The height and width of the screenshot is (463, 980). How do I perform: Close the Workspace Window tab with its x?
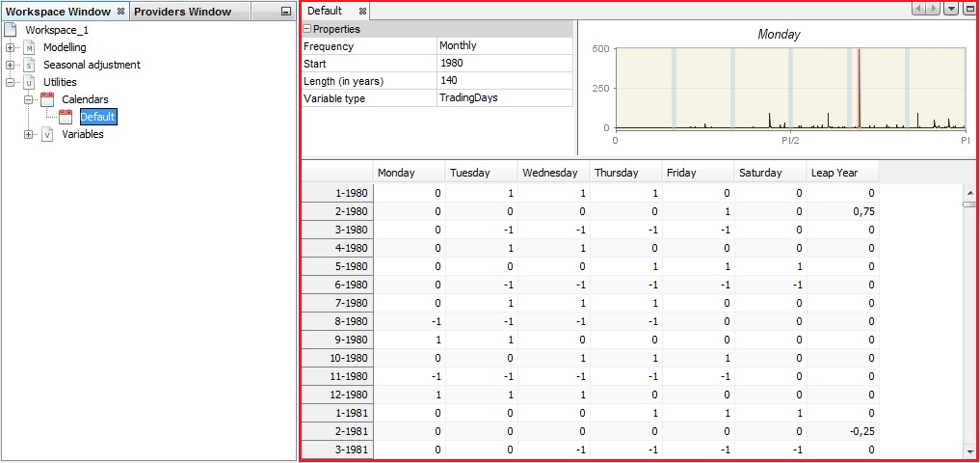120,12
